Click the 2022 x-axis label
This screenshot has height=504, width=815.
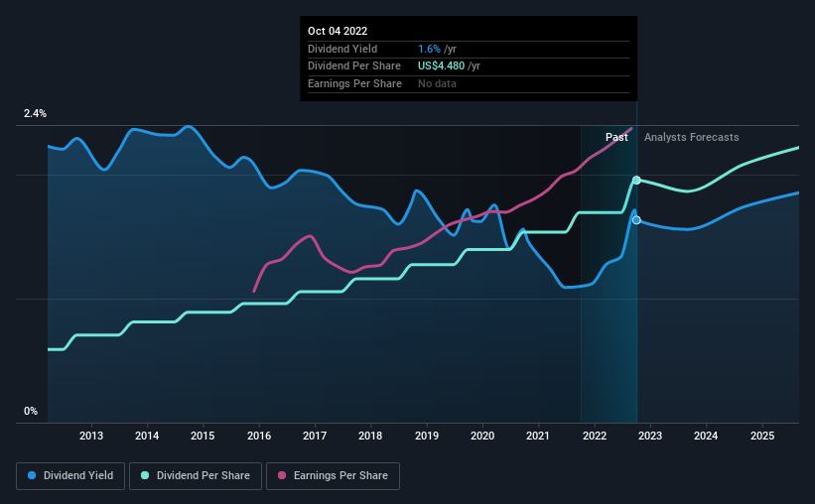point(595,436)
